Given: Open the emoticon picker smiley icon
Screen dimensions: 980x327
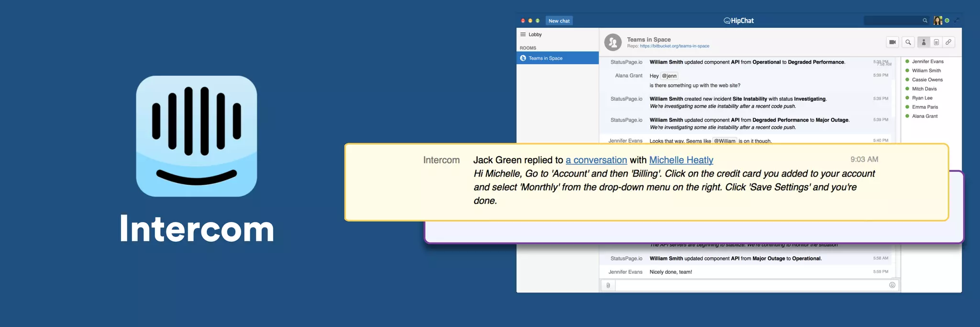Looking at the screenshot, I should point(892,285).
